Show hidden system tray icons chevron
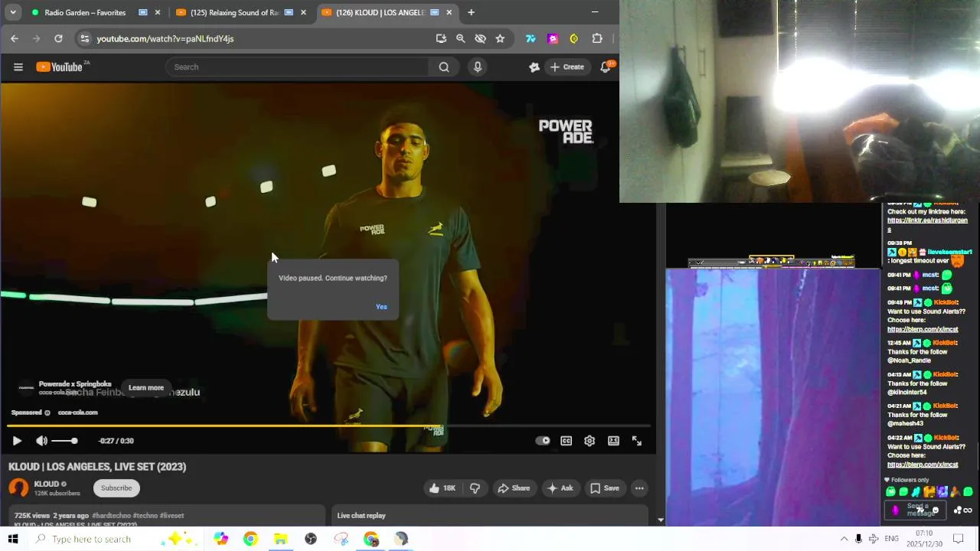Image resolution: width=980 pixels, height=551 pixels. [844, 539]
